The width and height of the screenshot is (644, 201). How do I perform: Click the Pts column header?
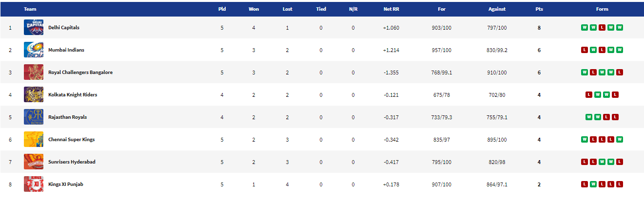pyautogui.click(x=539, y=9)
